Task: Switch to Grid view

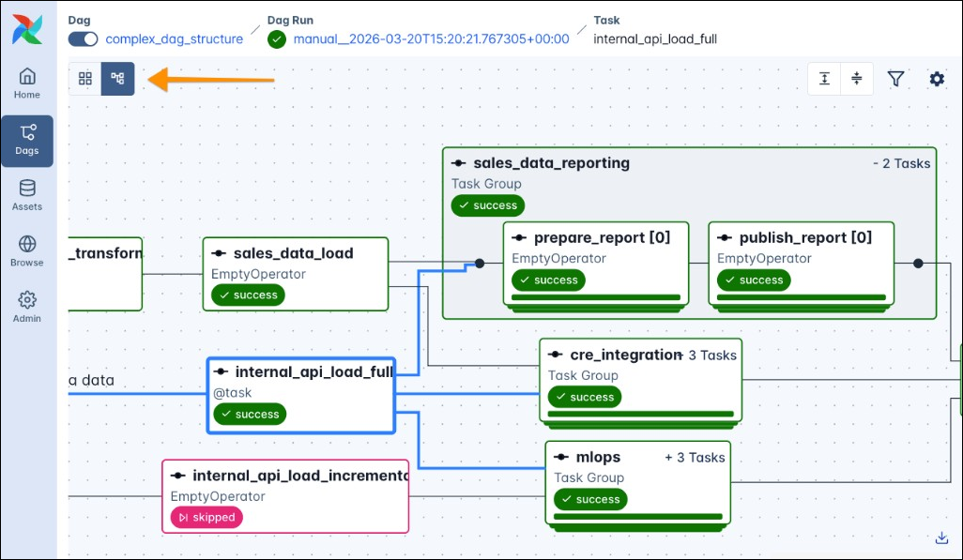Action: 84,79
